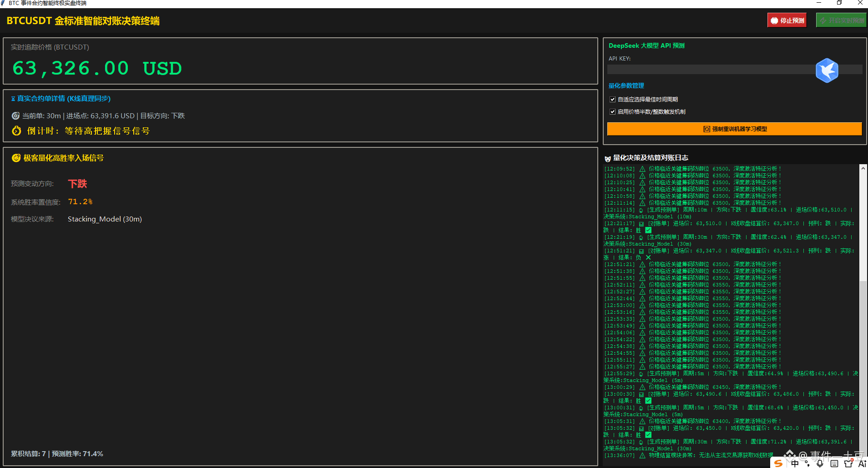Open the Sogou soft keyboard icon
The height and width of the screenshot is (468, 868).
coord(834,463)
